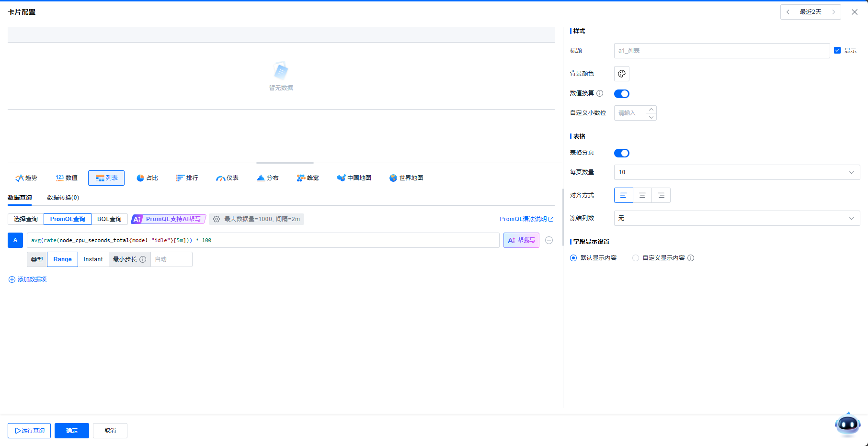Choose the 占比 pie chart type
Image resolution: width=868 pixels, height=446 pixels.
tap(147, 178)
